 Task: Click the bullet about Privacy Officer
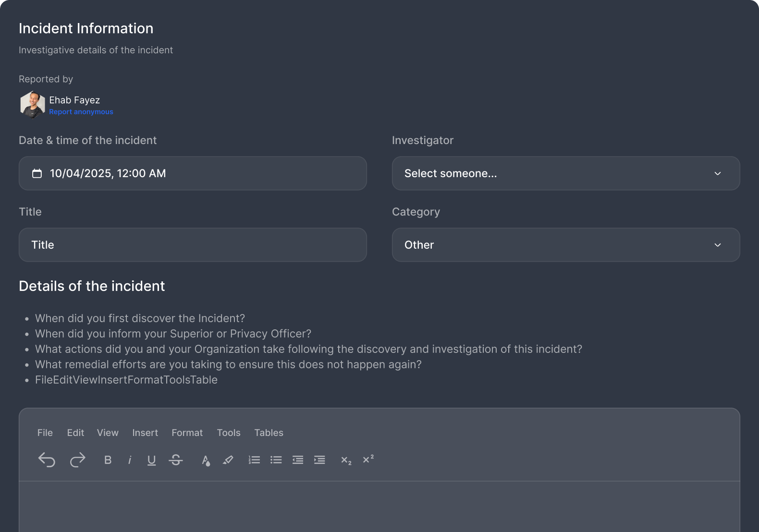pyautogui.click(x=173, y=334)
